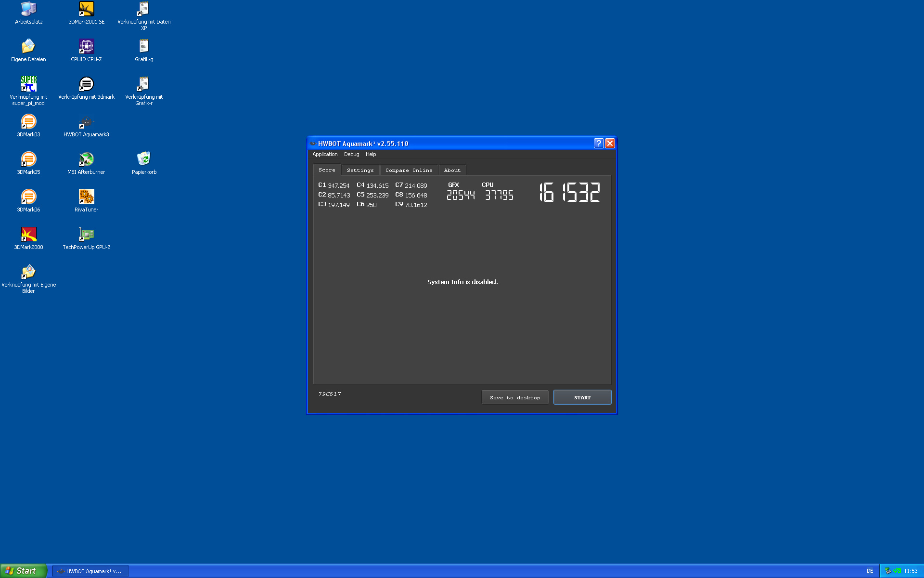Select Verknüpfung mit Eigene Bilder icon
This screenshot has width=924, height=578.
28,279
